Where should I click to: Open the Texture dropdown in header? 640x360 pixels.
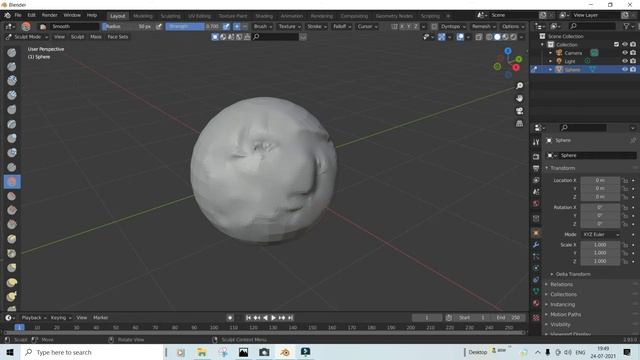click(289, 27)
